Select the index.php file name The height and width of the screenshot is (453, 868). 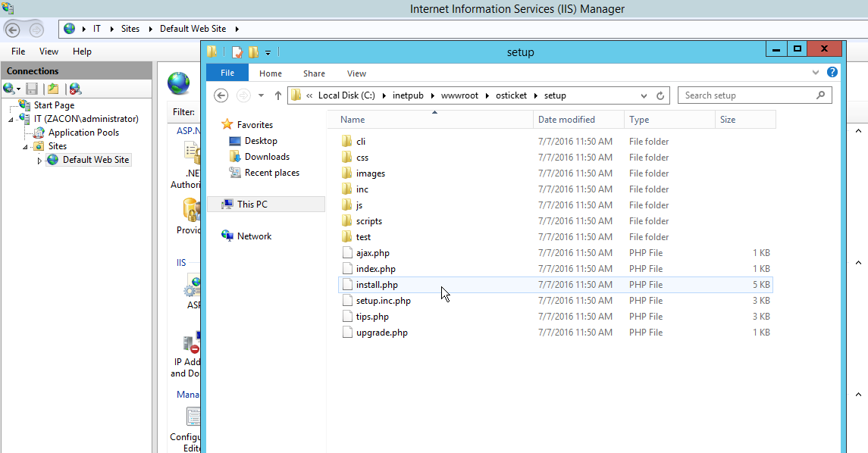pyautogui.click(x=375, y=269)
